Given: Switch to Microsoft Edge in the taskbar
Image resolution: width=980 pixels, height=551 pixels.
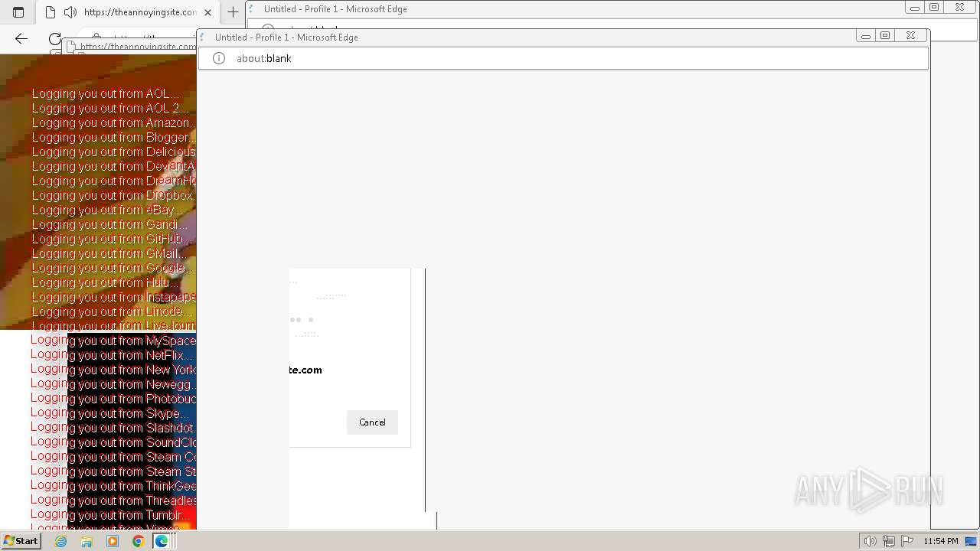Looking at the screenshot, I should coord(162,541).
